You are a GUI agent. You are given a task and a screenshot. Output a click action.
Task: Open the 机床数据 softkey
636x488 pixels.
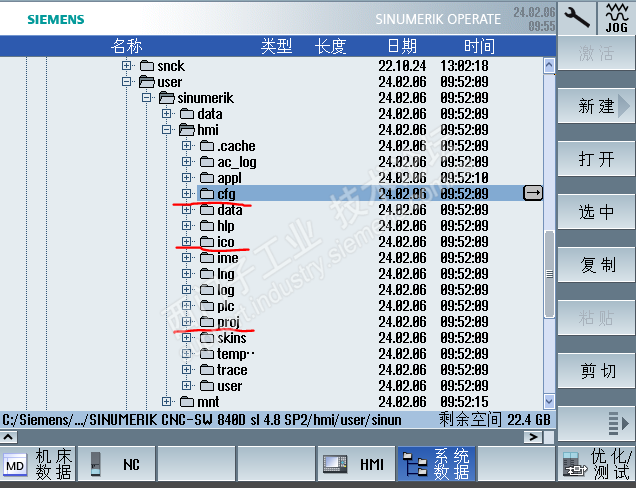pyautogui.click(x=38, y=464)
